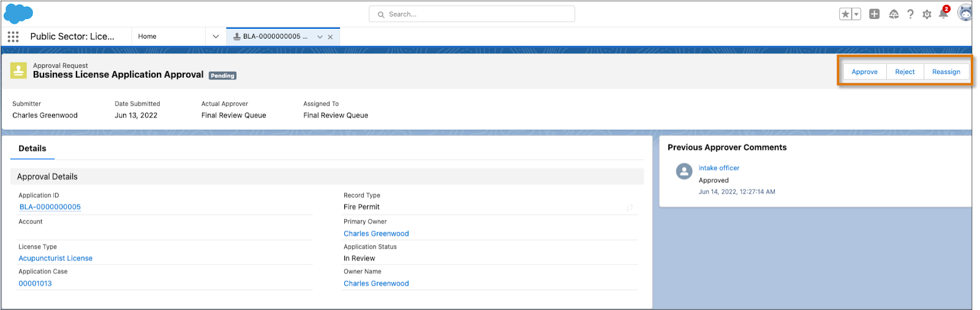Click the Pending status badge
This screenshot has height=310, width=980.
(x=222, y=75)
